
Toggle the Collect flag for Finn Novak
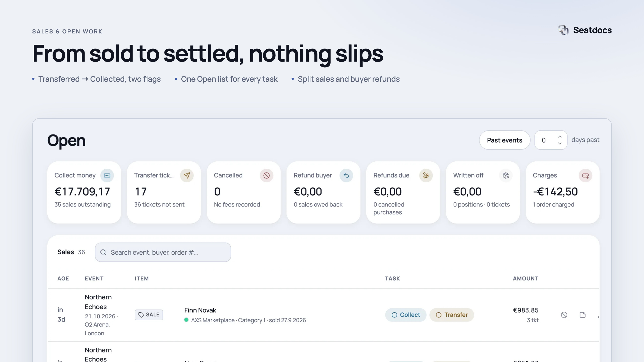406,315
